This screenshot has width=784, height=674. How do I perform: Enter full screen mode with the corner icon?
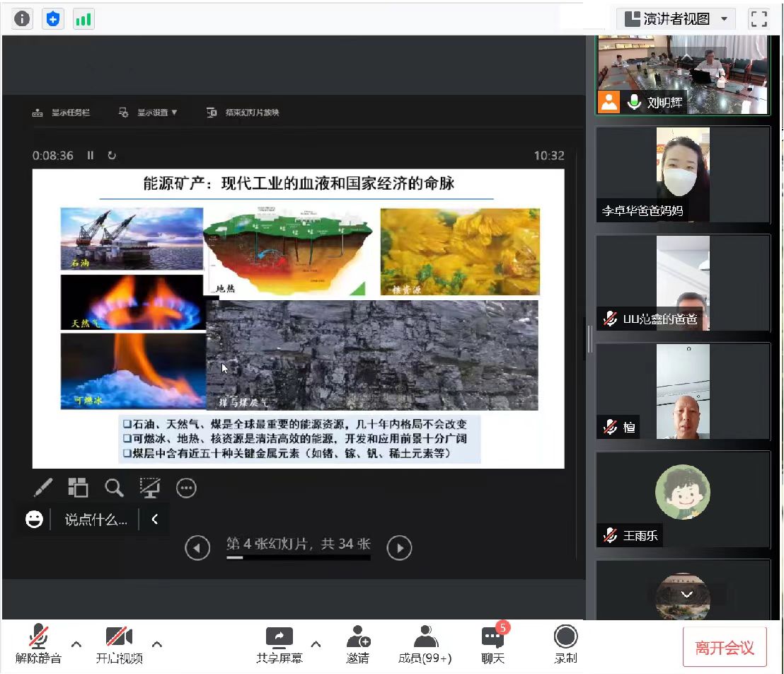(759, 19)
